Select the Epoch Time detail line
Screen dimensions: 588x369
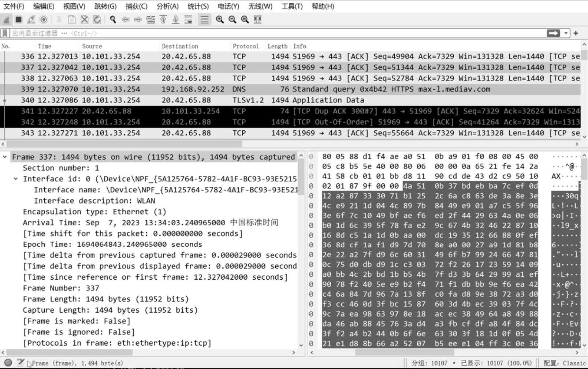pyautogui.click(x=112, y=245)
